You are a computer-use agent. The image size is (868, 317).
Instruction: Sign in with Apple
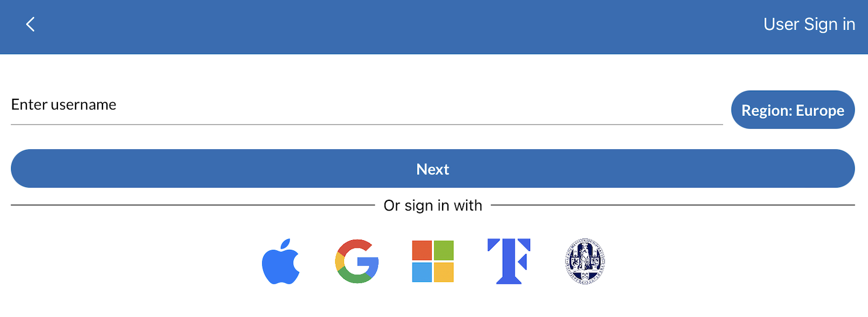(x=280, y=261)
